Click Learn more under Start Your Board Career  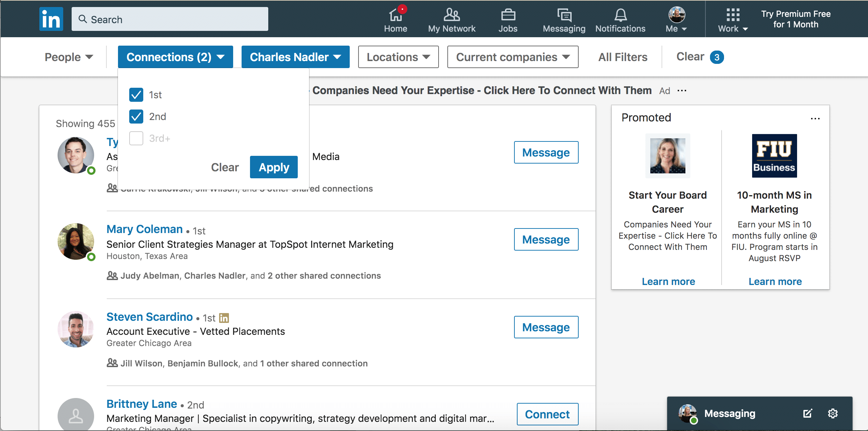point(669,281)
